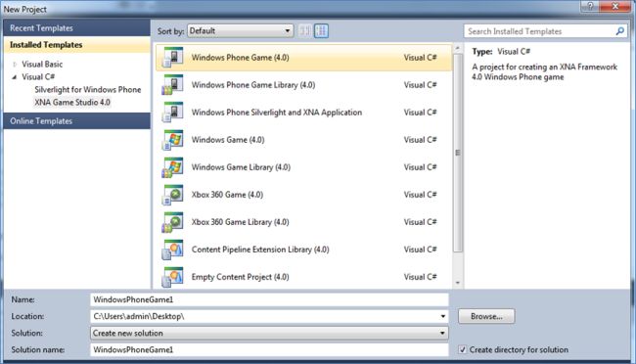Click the Xbox 360 Game Library template icon
636x364 pixels.
click(172, 222)
